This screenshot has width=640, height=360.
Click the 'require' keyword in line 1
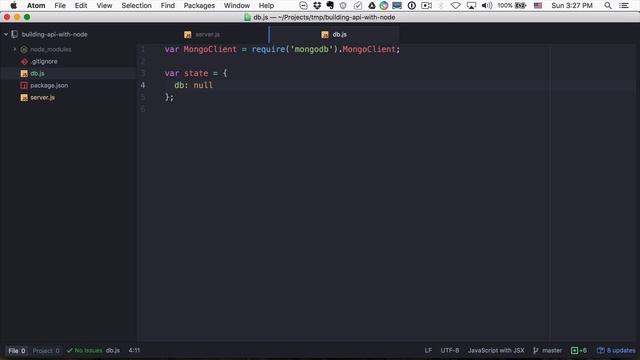268,49
